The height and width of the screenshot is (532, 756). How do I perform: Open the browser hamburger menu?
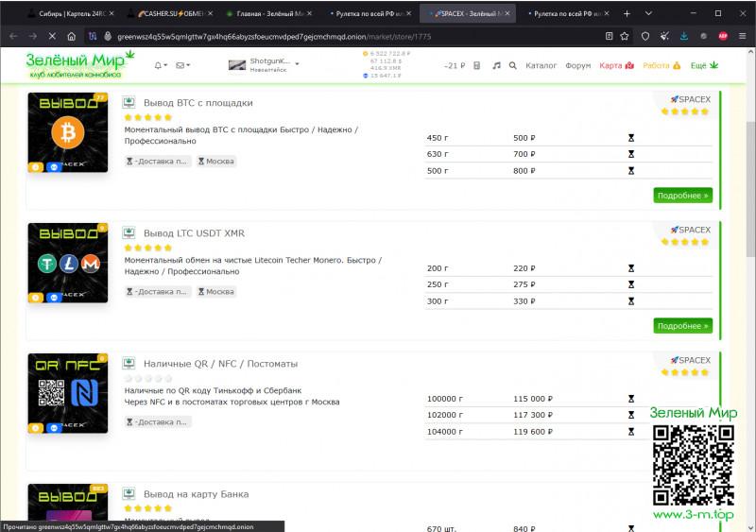click(x=741, y=36)
